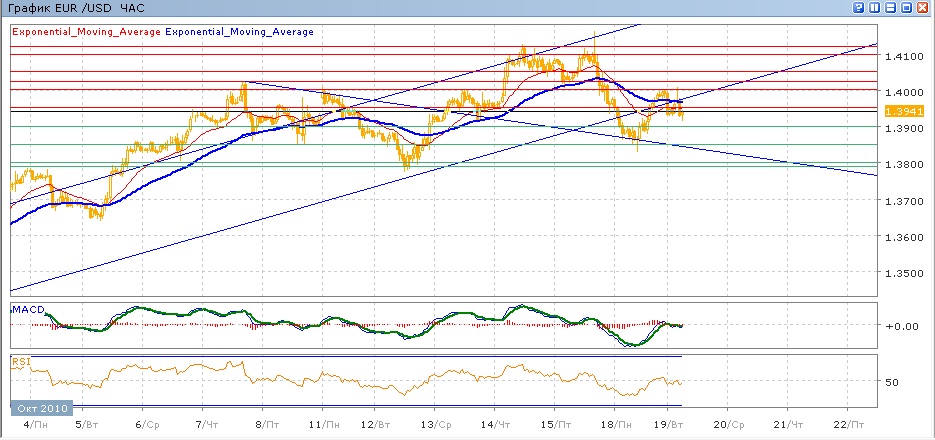Click the +0.00 MACD scale value

pos(900,326)
